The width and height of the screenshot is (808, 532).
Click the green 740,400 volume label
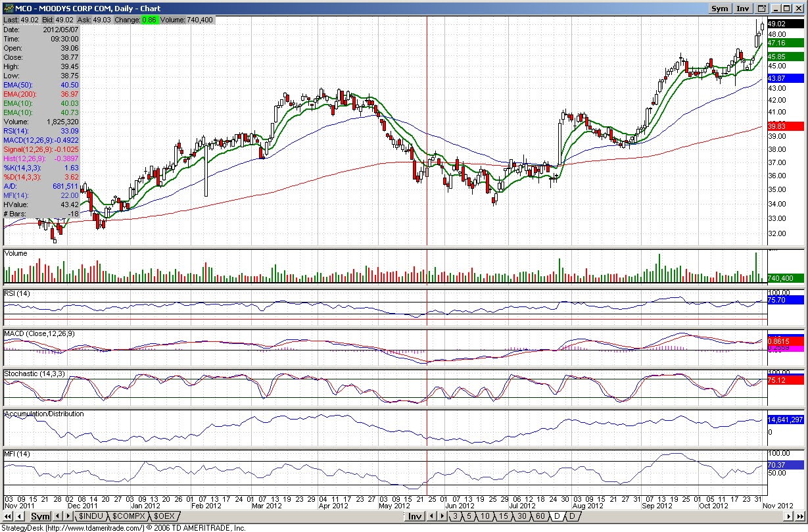point(785,278)
